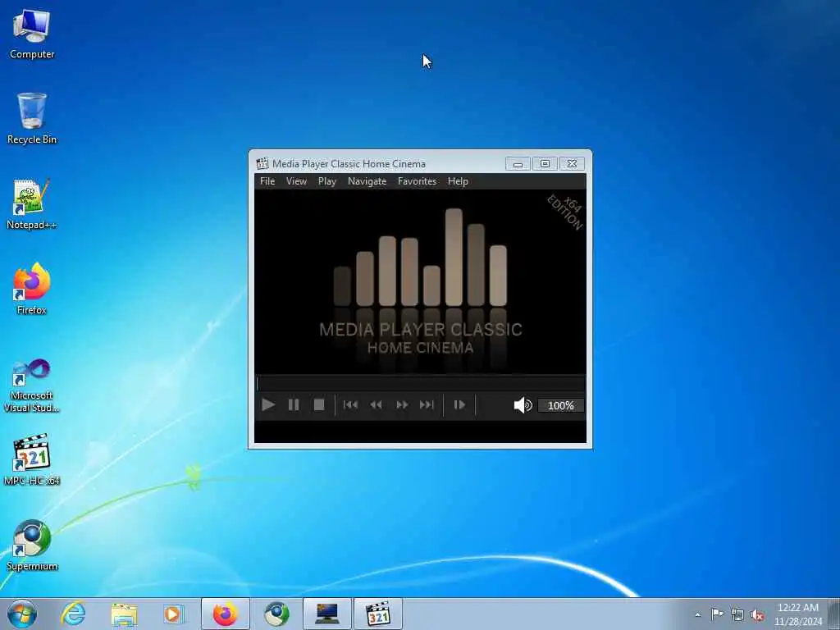Click the muted volume tray icon
The image size is (840, 630).
757,615
